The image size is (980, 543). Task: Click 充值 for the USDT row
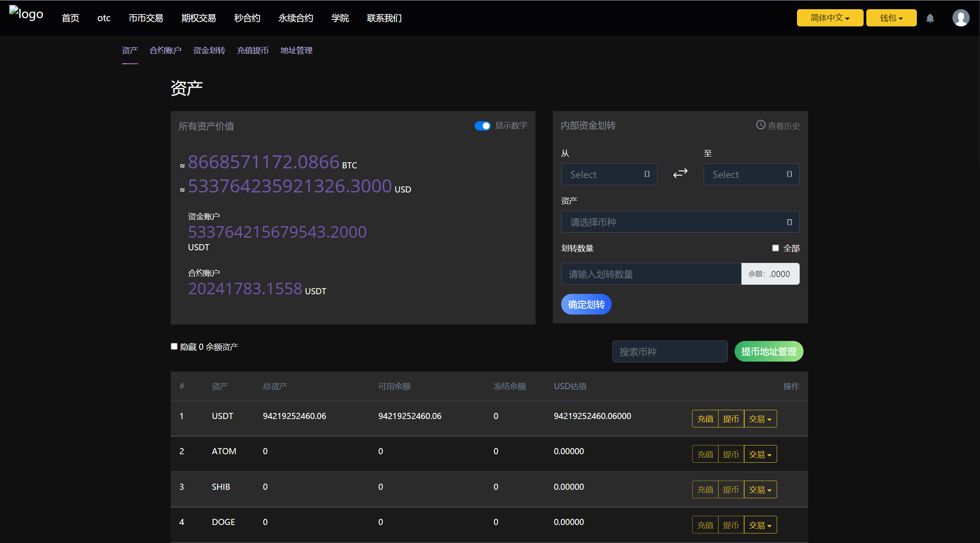pyautogui.click(x=705, y=419)
